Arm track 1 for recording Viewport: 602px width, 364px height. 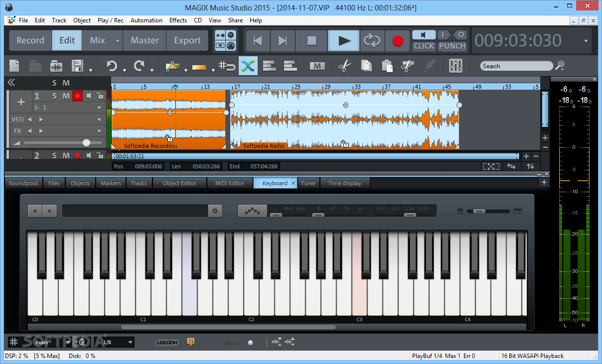(77, 96)
